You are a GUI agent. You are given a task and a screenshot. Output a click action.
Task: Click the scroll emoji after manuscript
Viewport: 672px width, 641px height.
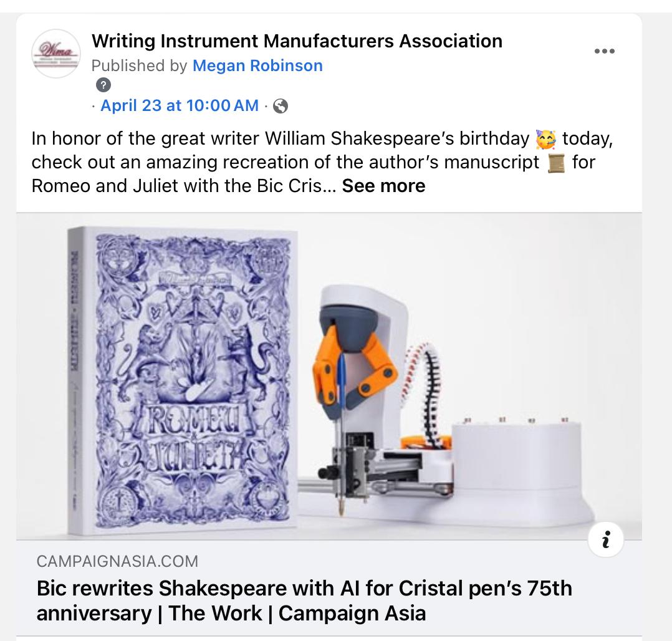[556, 163]
